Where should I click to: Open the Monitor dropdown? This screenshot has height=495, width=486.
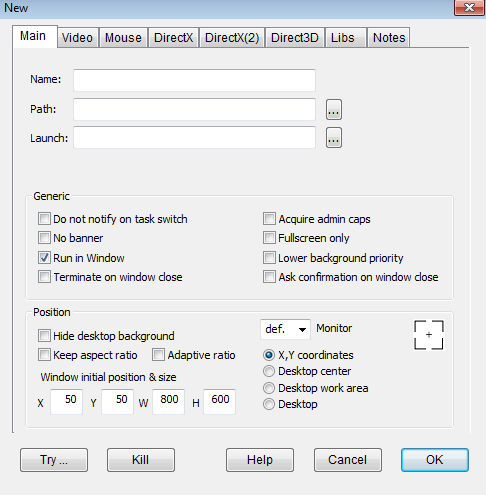tap(285, 329)
